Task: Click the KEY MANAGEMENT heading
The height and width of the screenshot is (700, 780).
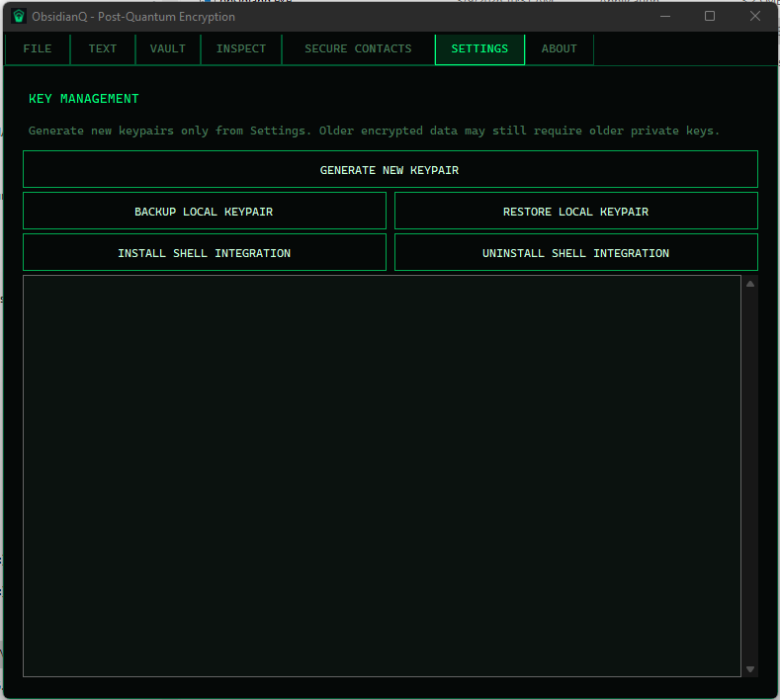Action: coord(84,99)
